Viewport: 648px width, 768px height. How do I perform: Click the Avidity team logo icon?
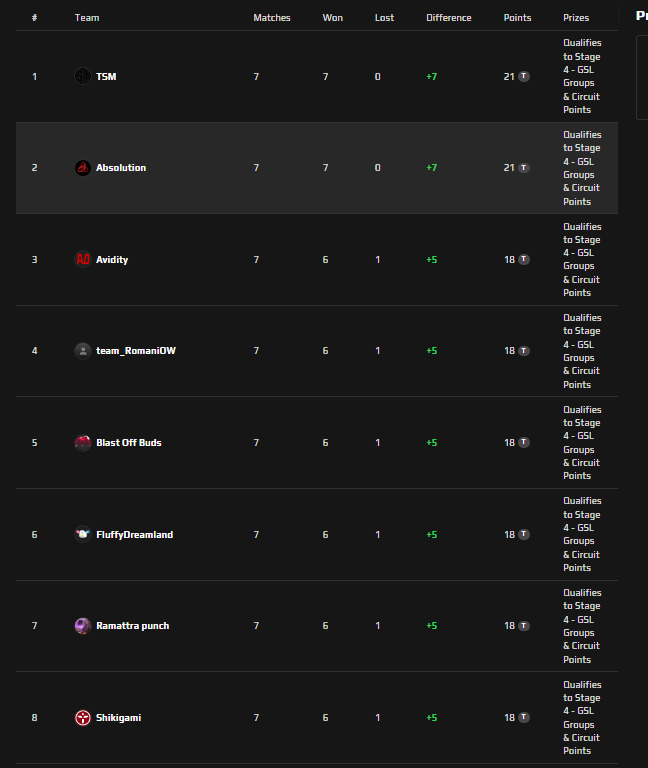pyautogui.click(x=83, y=259)
